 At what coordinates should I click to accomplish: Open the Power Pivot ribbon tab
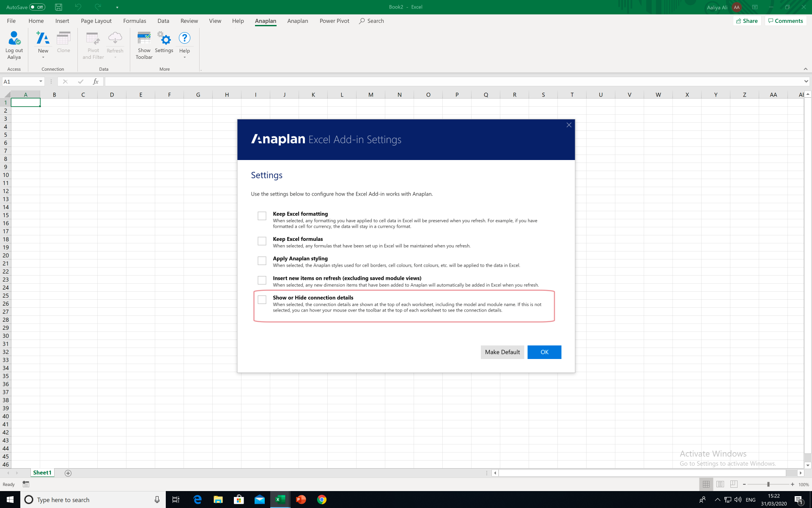pos(335,21)
